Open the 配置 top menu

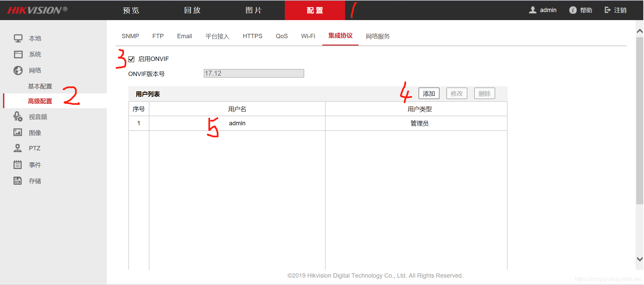click(315, 10)
